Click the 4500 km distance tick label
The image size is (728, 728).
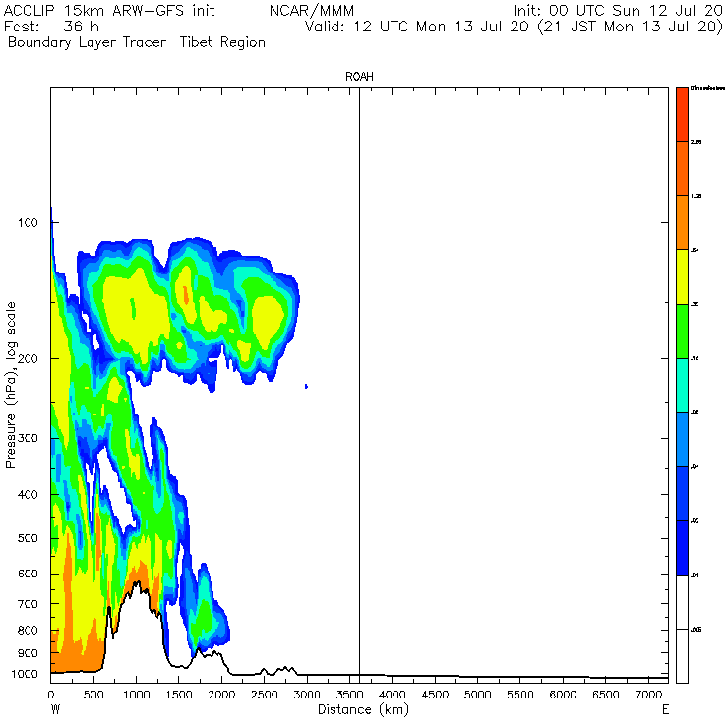click(x=435, y=695)
